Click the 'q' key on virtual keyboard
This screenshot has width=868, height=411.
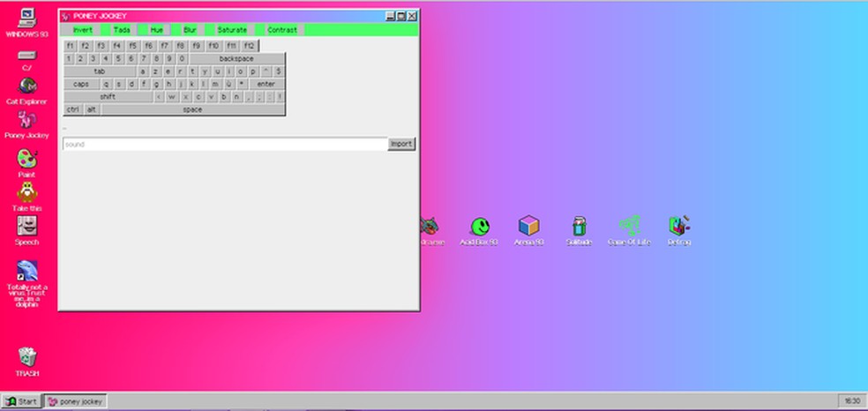coord(106,84)
